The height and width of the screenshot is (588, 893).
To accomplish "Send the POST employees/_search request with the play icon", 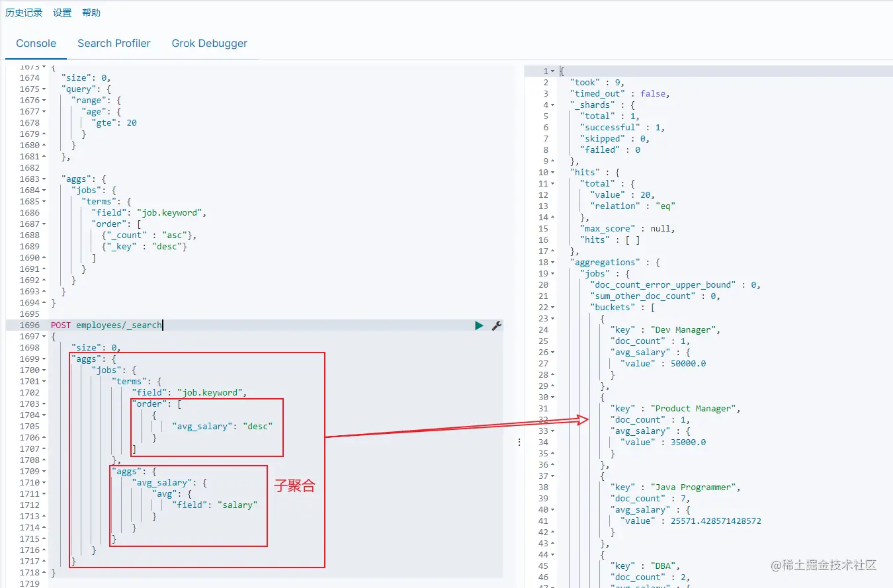I will [x=479, y=325].
